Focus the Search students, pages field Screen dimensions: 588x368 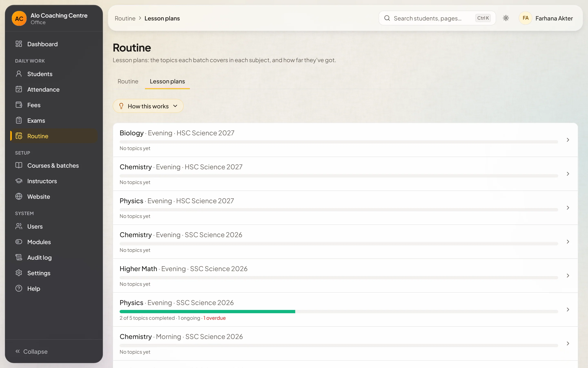(437, 18)
